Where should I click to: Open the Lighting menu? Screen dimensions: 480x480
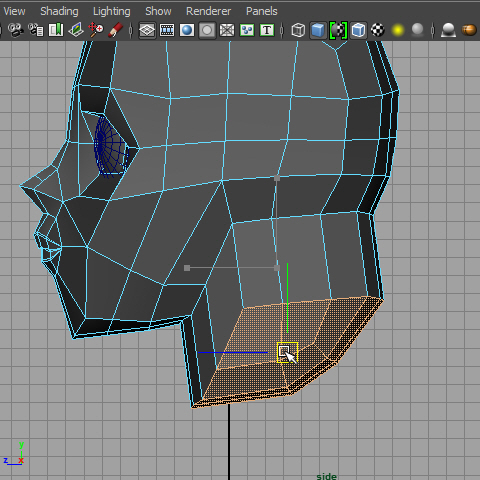[112, 11]
